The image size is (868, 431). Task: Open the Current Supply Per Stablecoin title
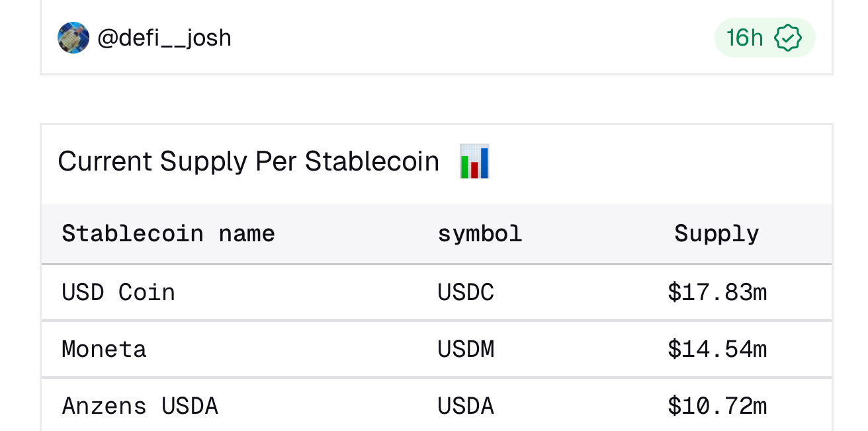coord(248,162)
